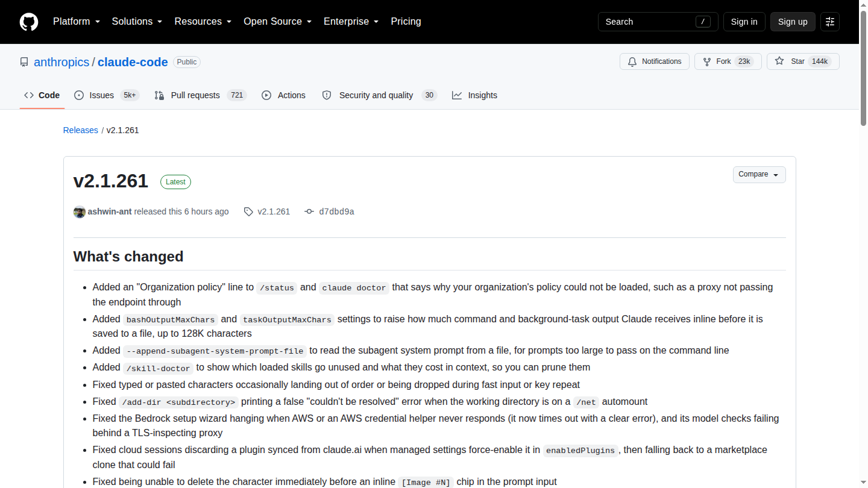Image resolution: width=868 pixels, height=488 pixels.
Task: Click the Sign in button
Action: (x=744, y=22)
